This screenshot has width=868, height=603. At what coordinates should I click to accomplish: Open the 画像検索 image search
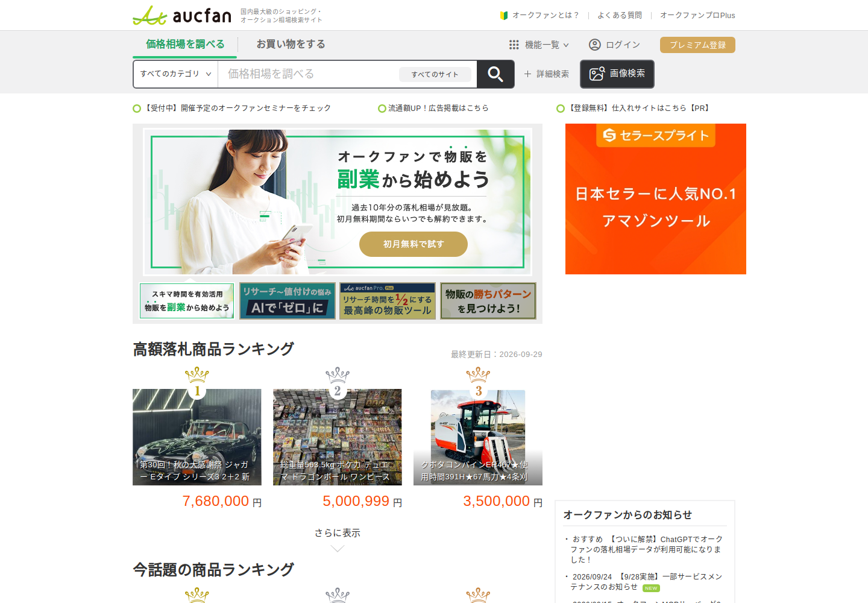[x=617, y=74]
